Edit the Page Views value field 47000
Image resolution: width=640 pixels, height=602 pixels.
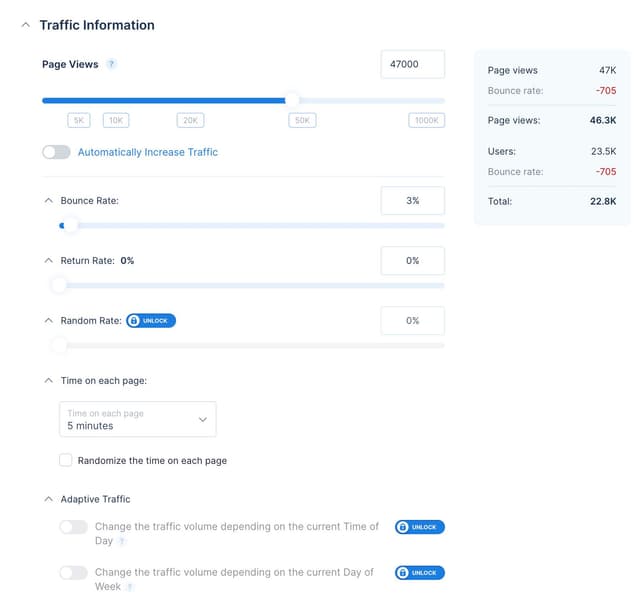pyautogui.click(x=413, y=64)
